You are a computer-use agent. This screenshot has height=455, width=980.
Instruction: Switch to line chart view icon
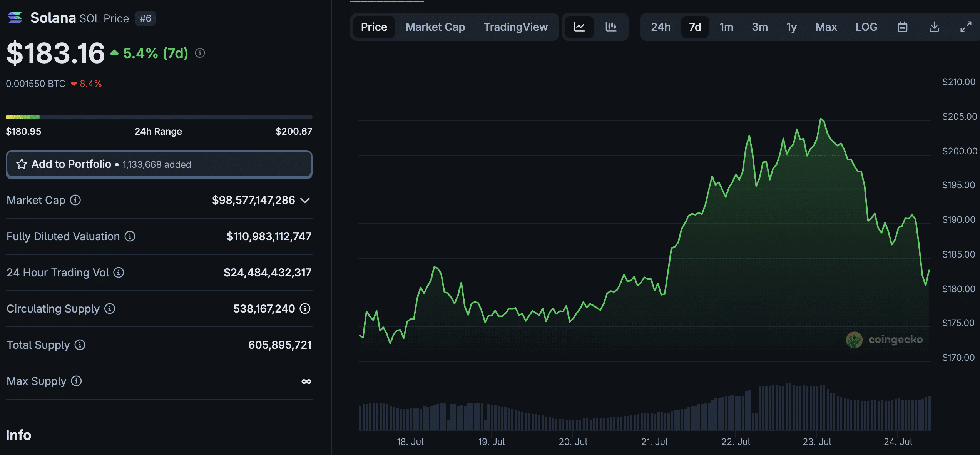579,27
